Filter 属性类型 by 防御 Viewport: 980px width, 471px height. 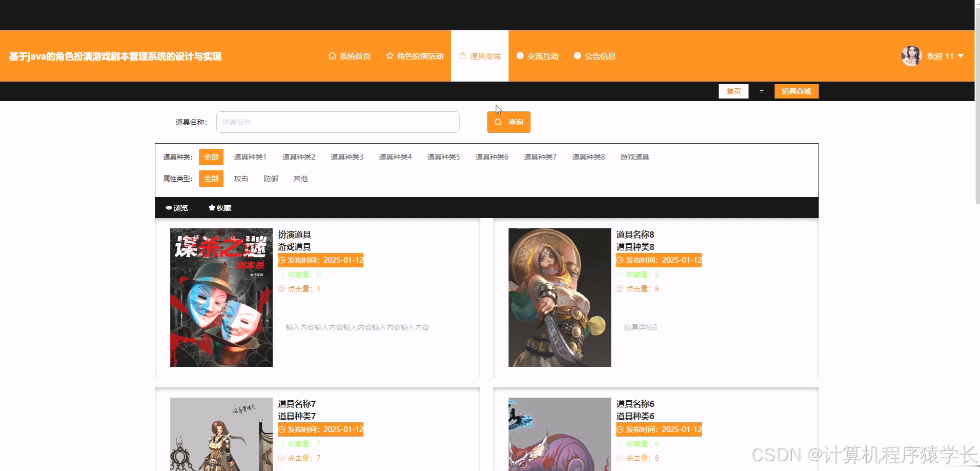[x=271, y=179]
